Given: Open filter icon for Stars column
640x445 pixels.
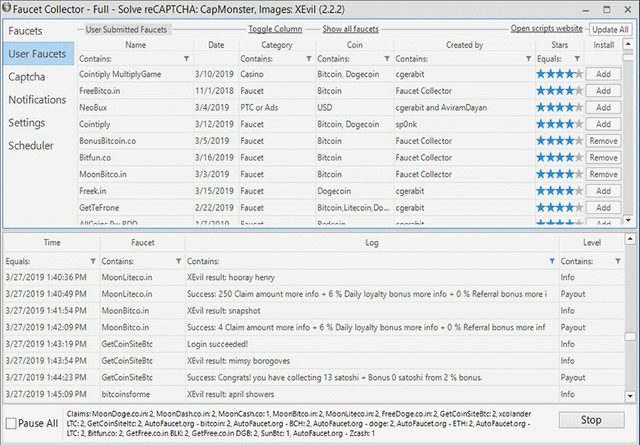Looking at the screenshot, I should click(577, 59).
